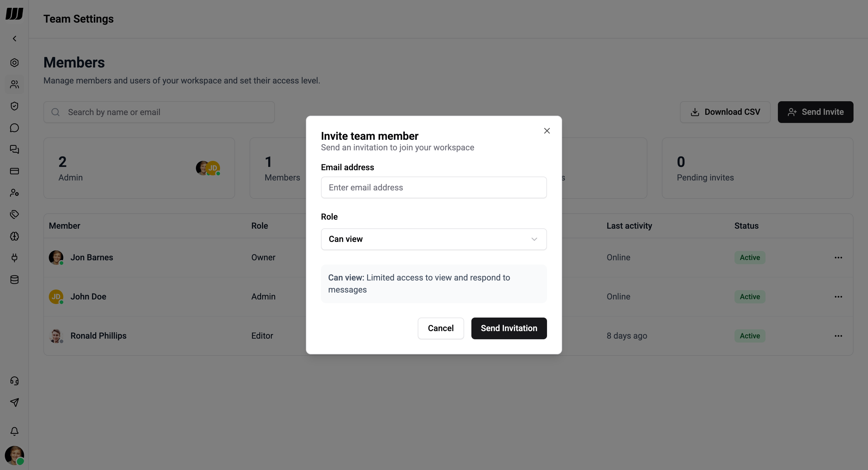Screen dimensions: 868x470
Task: Cancel the invite dialog
Action: pos(440,328)
